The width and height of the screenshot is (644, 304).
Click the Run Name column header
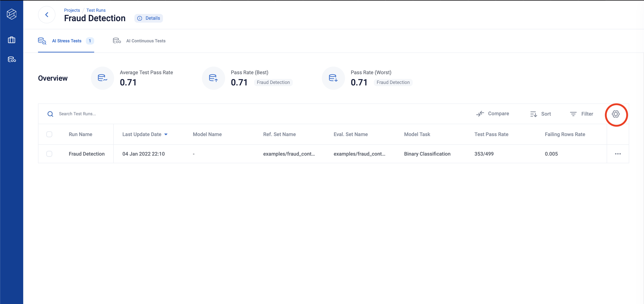pyautogui.click(x=80, y=134)
